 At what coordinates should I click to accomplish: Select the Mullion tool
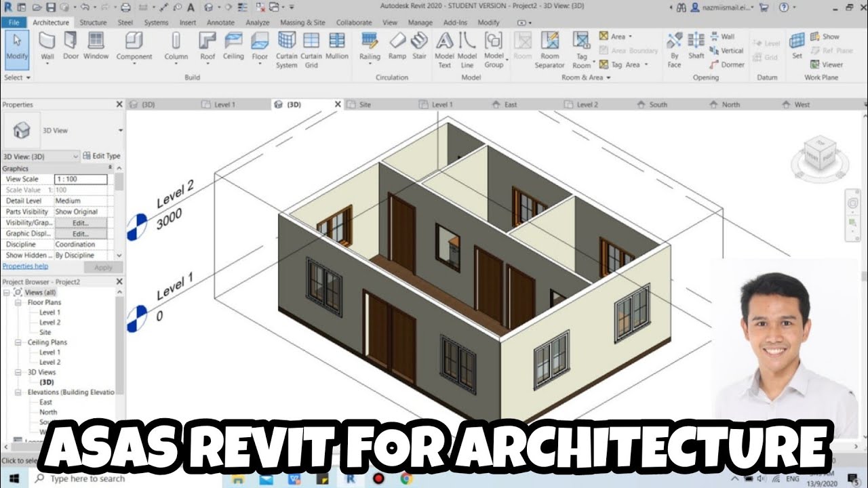(336, 46)
